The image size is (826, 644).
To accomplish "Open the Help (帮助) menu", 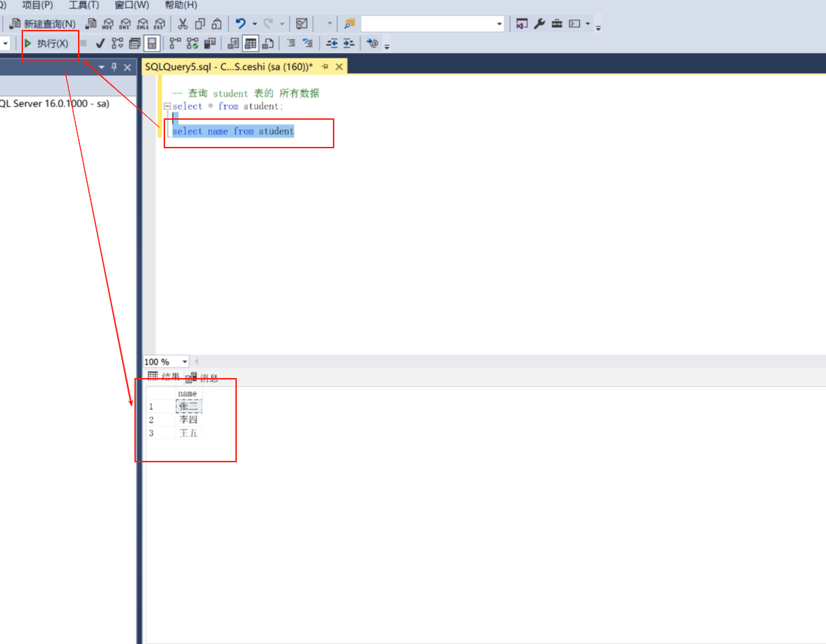I will coord(180,6).
